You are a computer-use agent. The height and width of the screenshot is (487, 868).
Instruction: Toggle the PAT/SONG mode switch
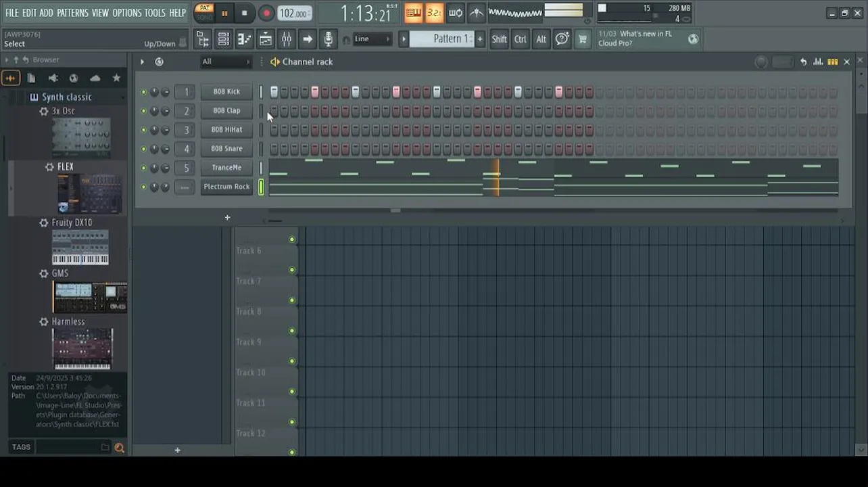203,13
